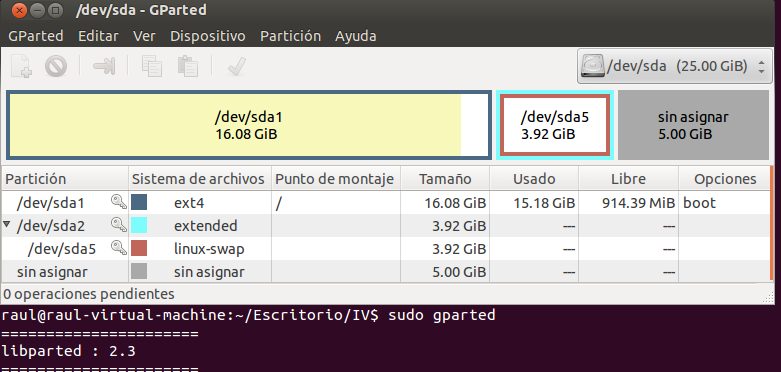Click the Apply operations checkmark icon
The height and width of the screenshot is (372, 781).
click(237, 66)
